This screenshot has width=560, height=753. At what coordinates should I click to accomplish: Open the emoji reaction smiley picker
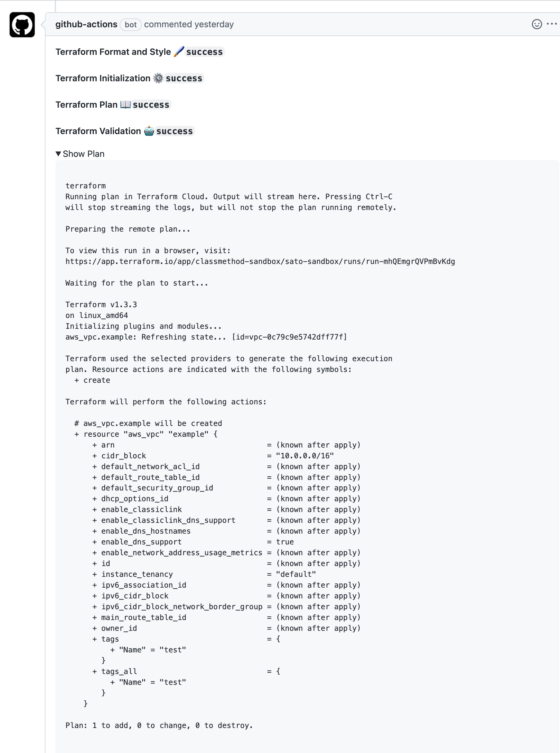(537, 24)
